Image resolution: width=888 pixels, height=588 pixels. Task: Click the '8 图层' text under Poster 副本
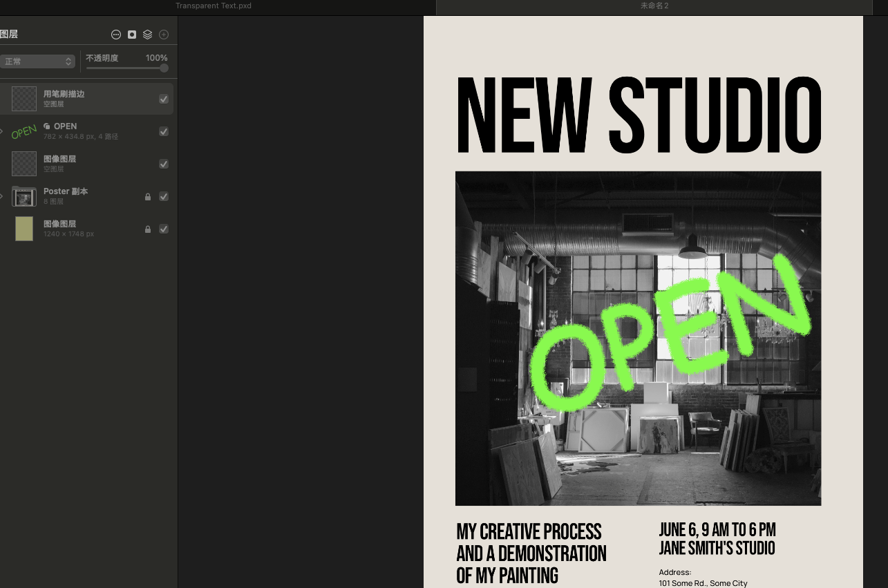pyautogui.click(x=53, y=202)
